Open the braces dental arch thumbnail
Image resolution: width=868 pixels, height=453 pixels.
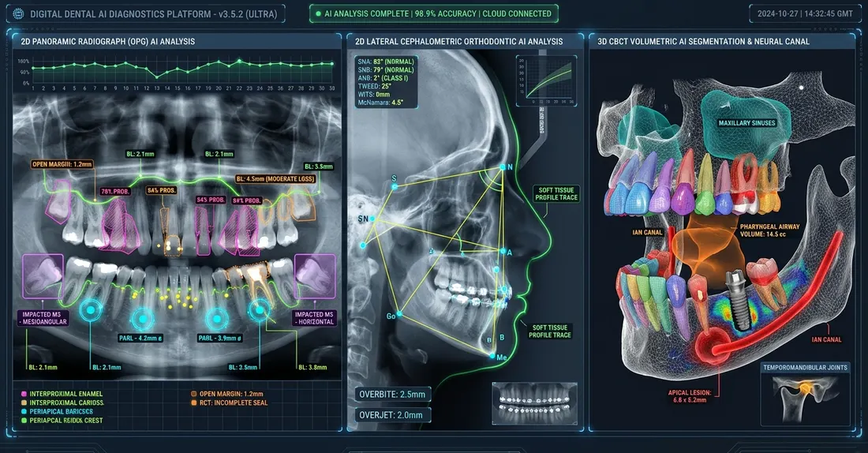(x=534, y=404)
